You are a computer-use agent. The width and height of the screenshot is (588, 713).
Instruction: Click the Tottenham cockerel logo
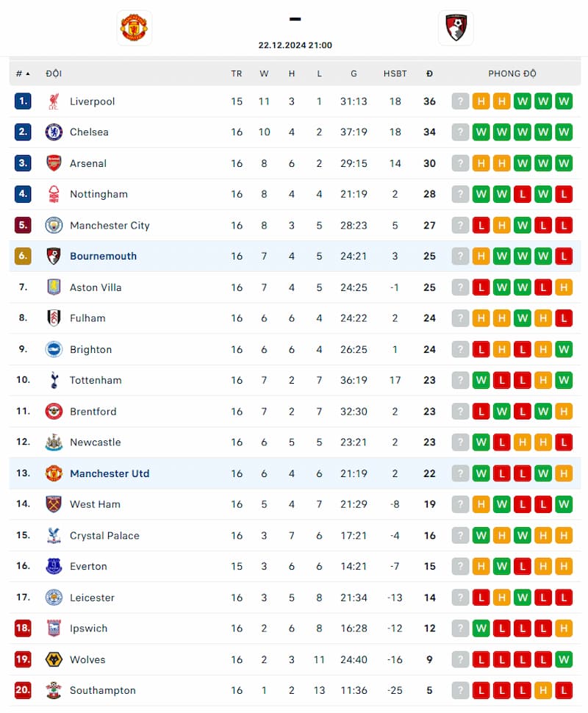pos(54,380)
